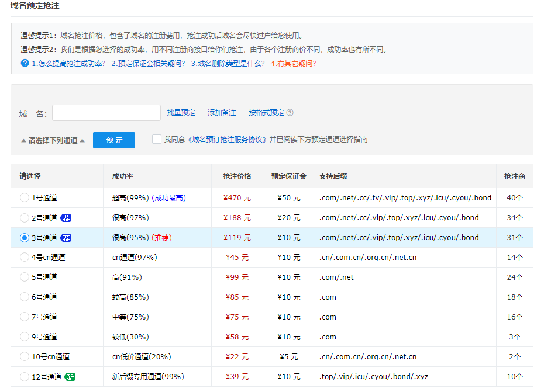Click the green 新 badge on 12号通道
Image resolution: width=544 pixels, height=392 pixels.
coord(70,376)
